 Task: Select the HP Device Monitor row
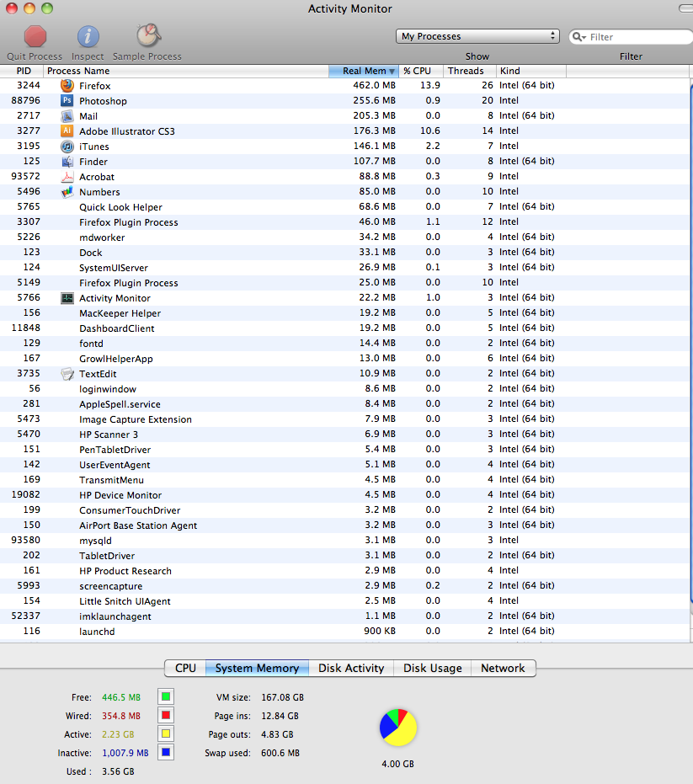point(345,495)
